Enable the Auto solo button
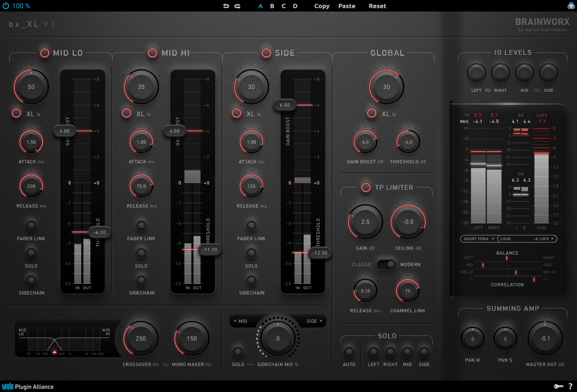The image size is (577, 392). 349,352
